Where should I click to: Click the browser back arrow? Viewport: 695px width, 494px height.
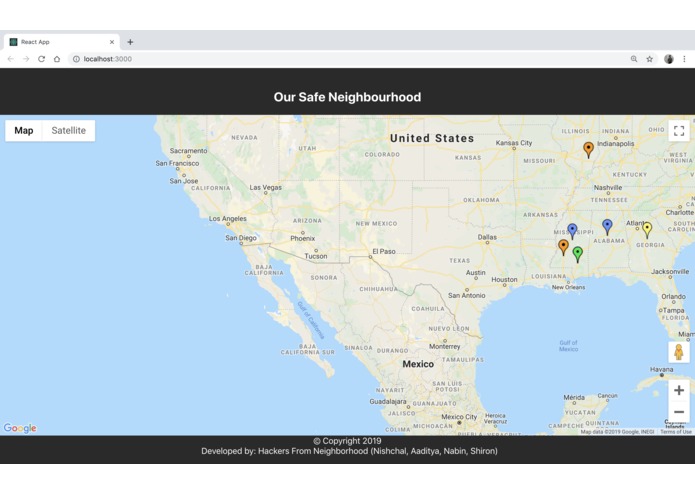tap(11, 59)
